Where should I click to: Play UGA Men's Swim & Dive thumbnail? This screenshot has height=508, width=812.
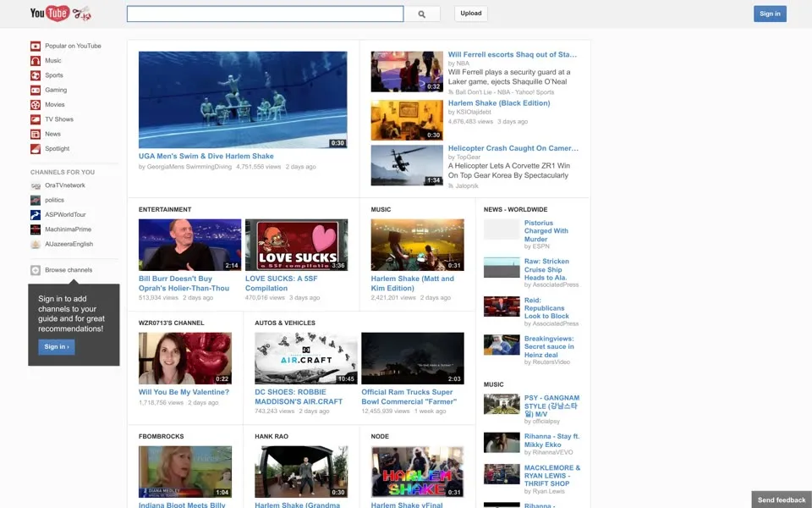[x=243, y=100]
